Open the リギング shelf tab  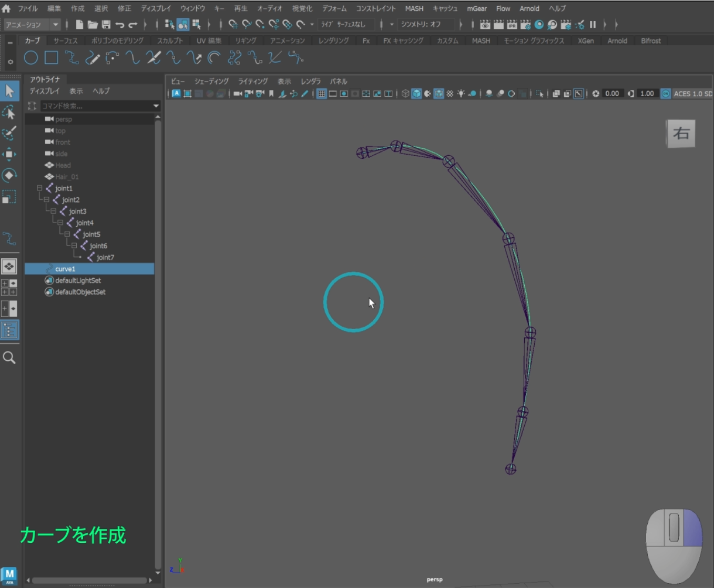point(246,40)
